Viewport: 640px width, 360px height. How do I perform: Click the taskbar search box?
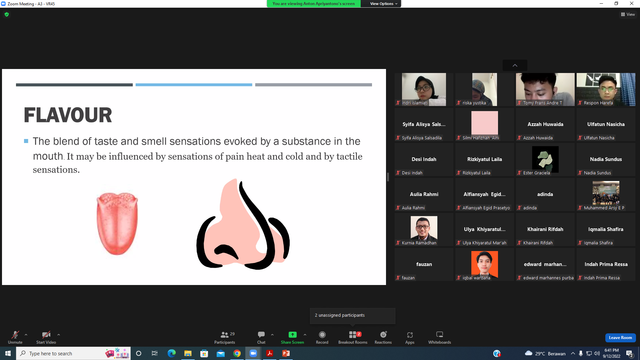coord(73,353)
